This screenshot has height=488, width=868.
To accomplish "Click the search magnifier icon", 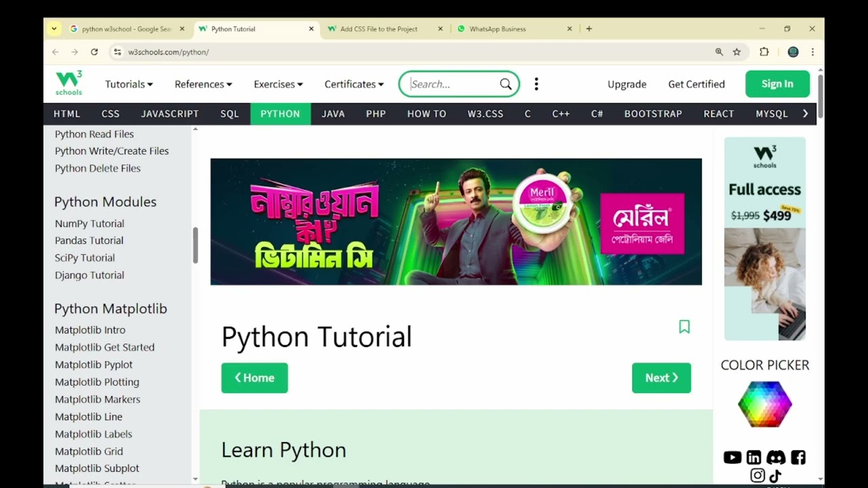I will pyautogui.click(x=506, y=84).
